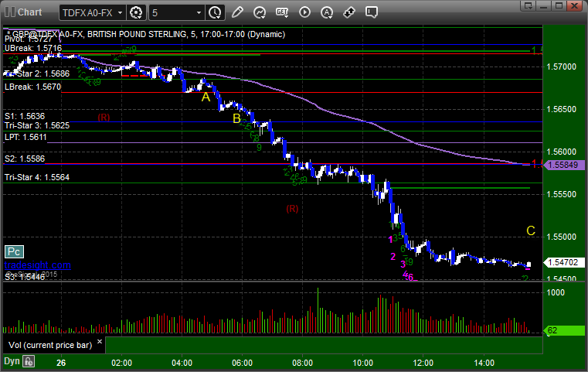The width and height of the screenshot is (588, 372).
Task: Close the Vol study pane
Action: [x=100, y=342]
